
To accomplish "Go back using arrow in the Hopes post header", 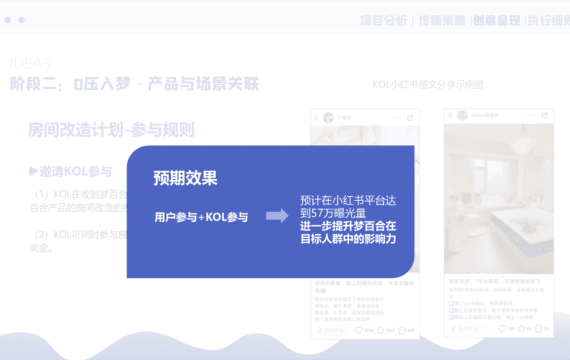I will click(x=450, y=115).
